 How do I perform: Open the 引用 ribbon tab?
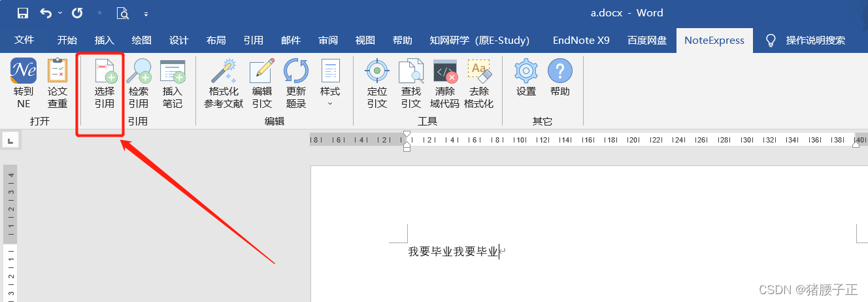tap(253, 40)
